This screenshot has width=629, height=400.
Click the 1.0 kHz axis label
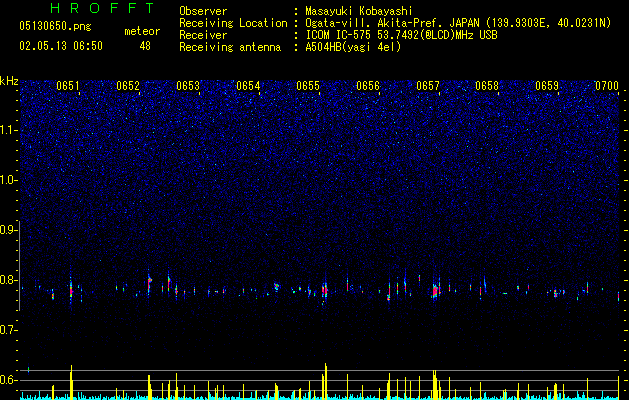9,181
